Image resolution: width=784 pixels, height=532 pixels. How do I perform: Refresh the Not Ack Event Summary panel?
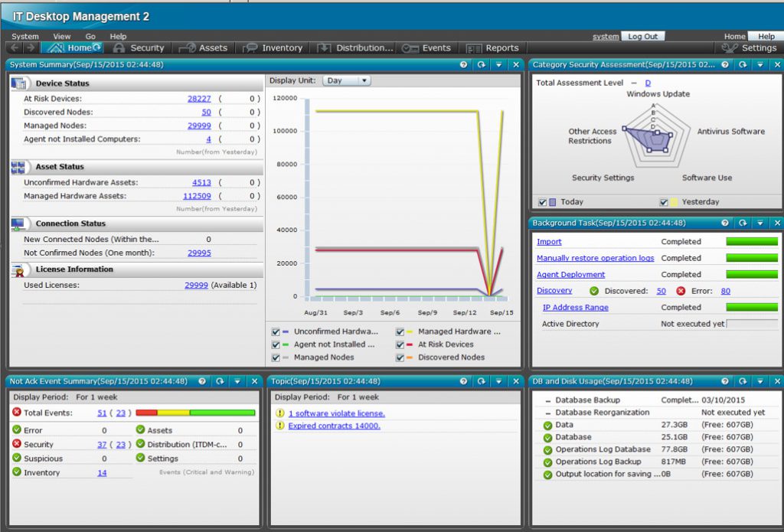220,381
